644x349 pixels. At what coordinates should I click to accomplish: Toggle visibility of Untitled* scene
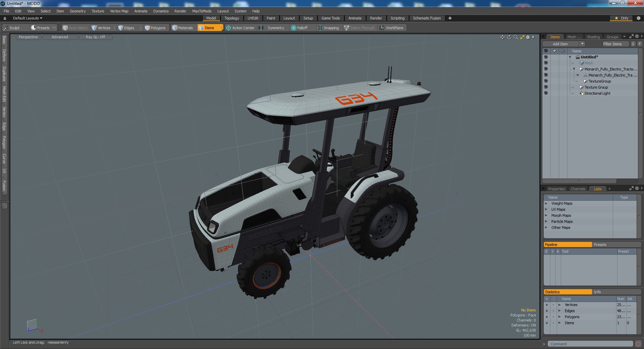pos(546,57)
